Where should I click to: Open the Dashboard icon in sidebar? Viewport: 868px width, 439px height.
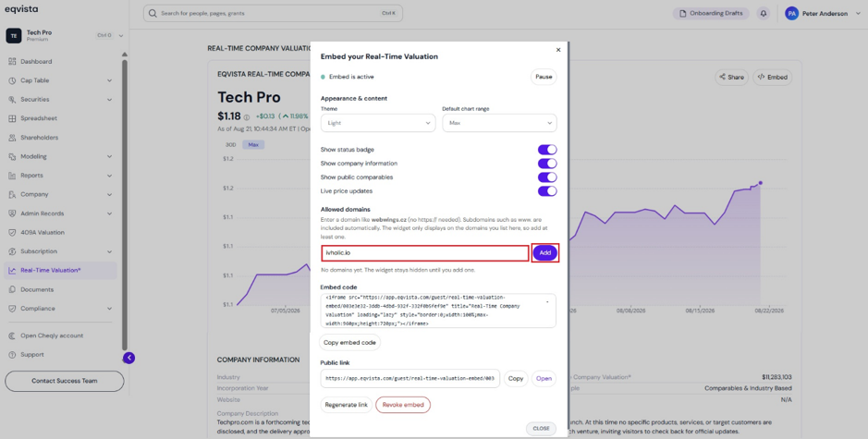coord(12,61)
